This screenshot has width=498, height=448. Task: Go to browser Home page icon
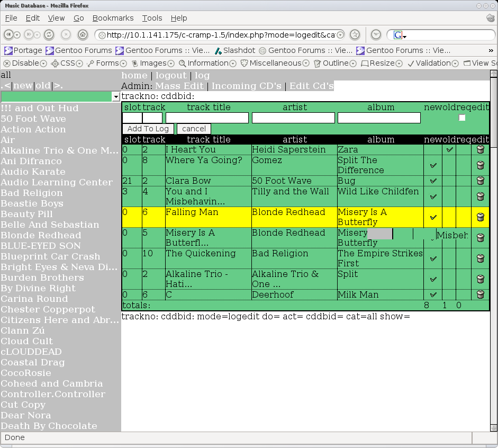click(x=83, y=34)
